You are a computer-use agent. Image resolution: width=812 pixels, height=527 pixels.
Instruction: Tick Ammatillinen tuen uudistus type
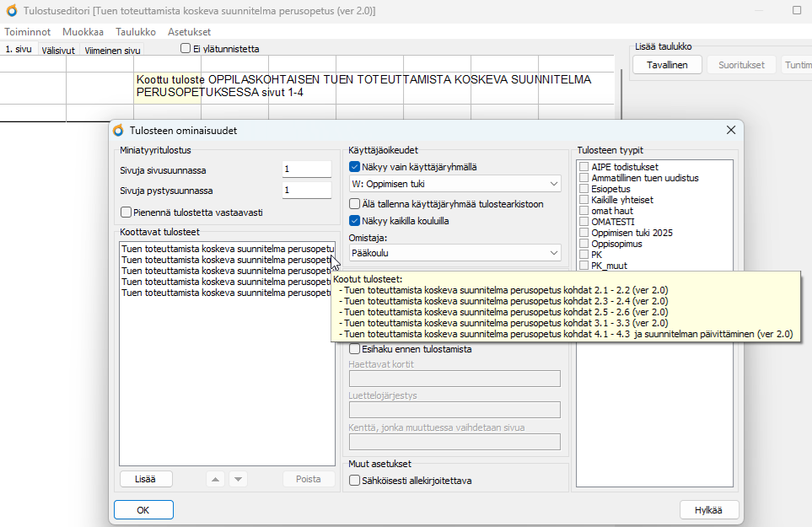[584, 178]
